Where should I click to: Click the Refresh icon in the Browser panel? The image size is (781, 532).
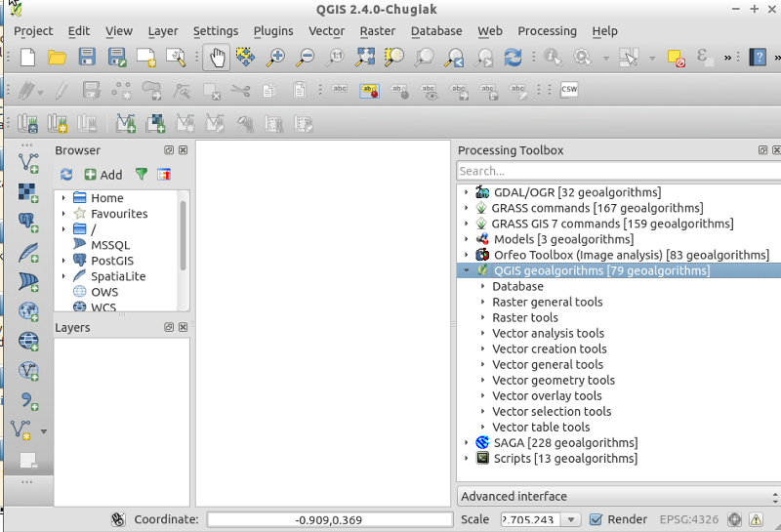tap(66, 175)
